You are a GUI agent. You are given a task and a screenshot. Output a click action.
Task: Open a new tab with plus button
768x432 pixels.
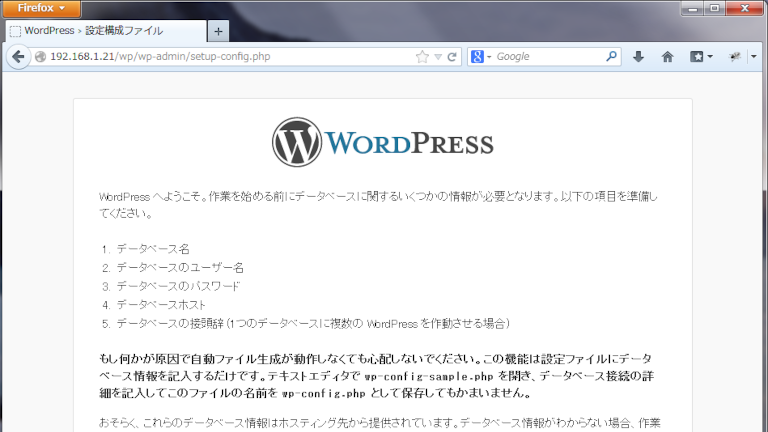218,31
